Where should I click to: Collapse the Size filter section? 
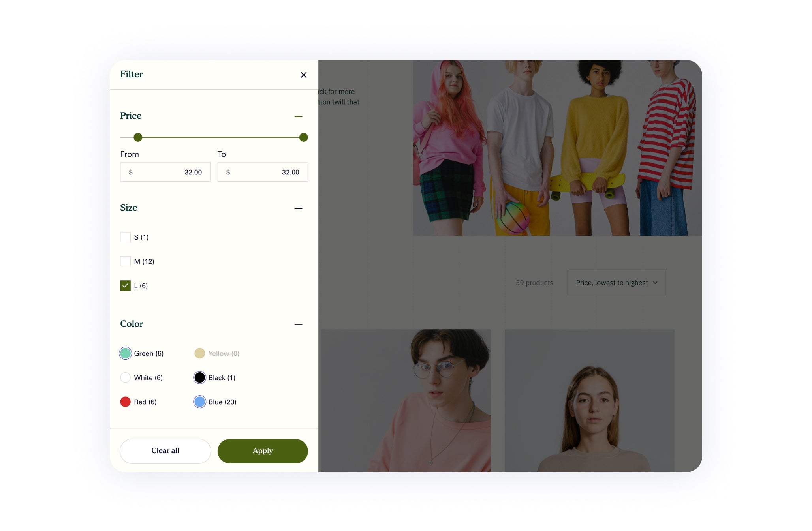point(298,208)
